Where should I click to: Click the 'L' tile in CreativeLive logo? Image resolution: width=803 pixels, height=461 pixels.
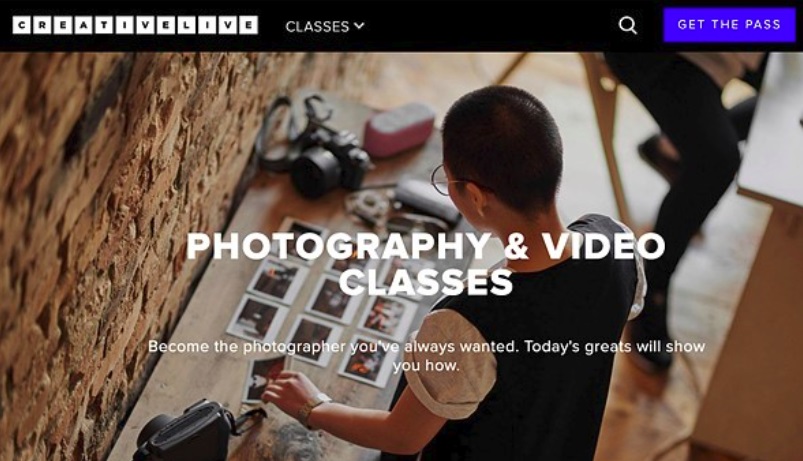[186, 25]
